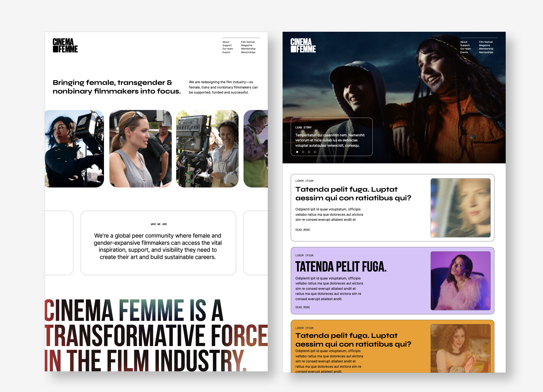Click the Who We Are text card
The width and height of the screenshot is (543, 392).
point(158,243)
